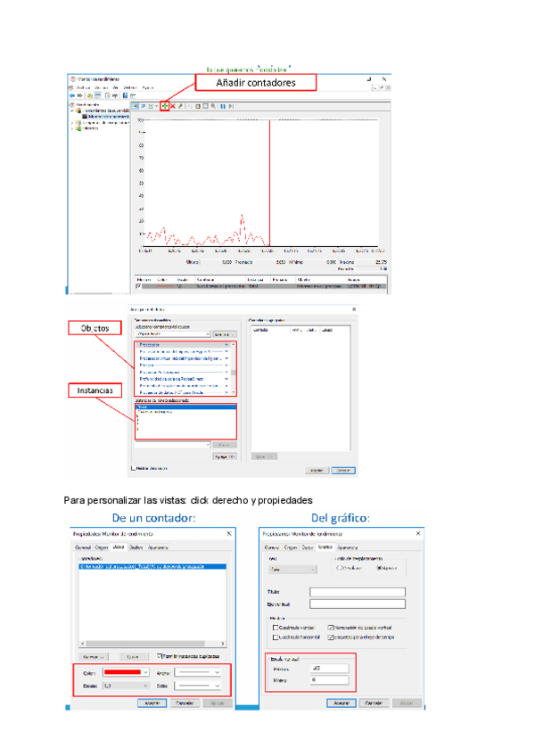The width and height of the screenshot is (535, 756).
Task: Click the red Color swatch
Action: [122, 672]
